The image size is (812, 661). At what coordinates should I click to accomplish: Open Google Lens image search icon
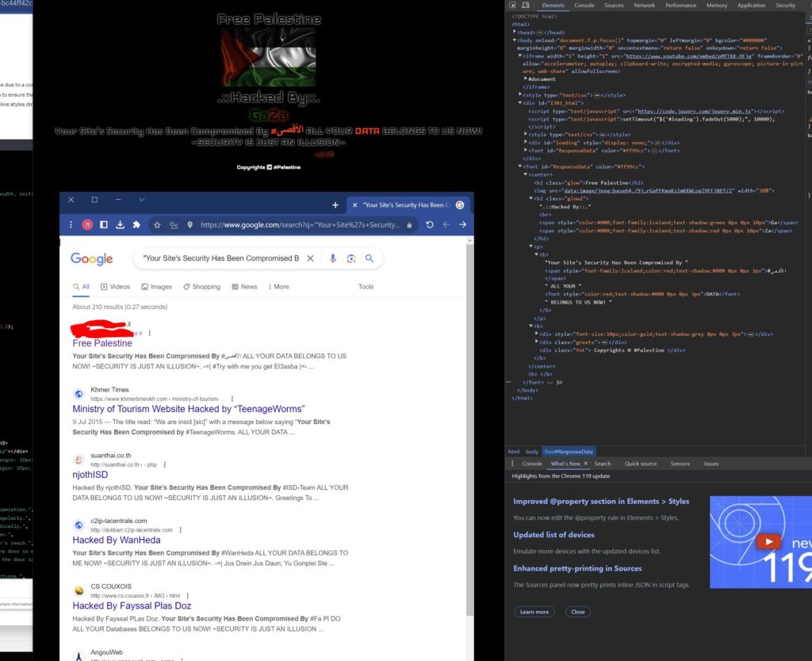[351, 258]
